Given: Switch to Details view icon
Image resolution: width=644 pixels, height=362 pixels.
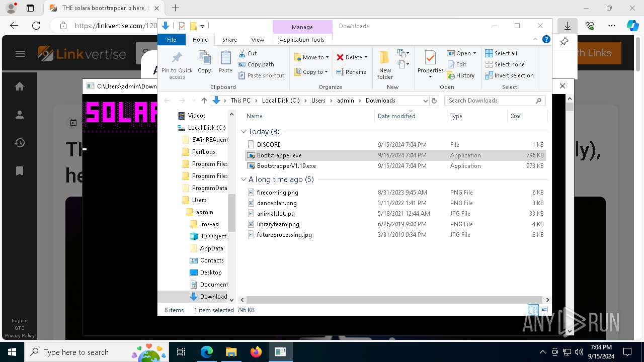Looking at the screenshot, I should click(533, 310).
